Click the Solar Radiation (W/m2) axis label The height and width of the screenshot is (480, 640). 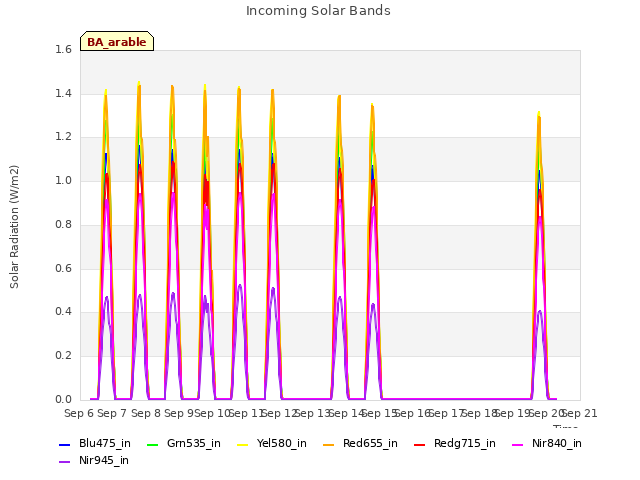pos(14,227)
